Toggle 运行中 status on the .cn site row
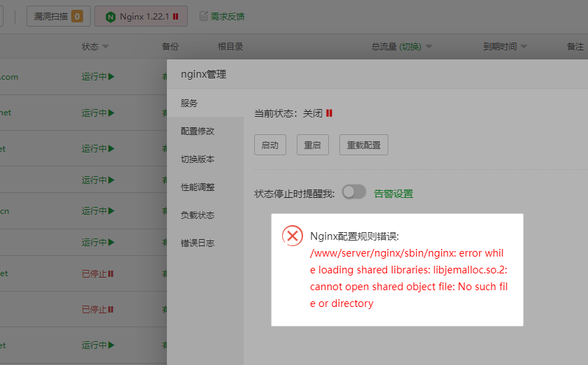 click(x=98, y=211)
